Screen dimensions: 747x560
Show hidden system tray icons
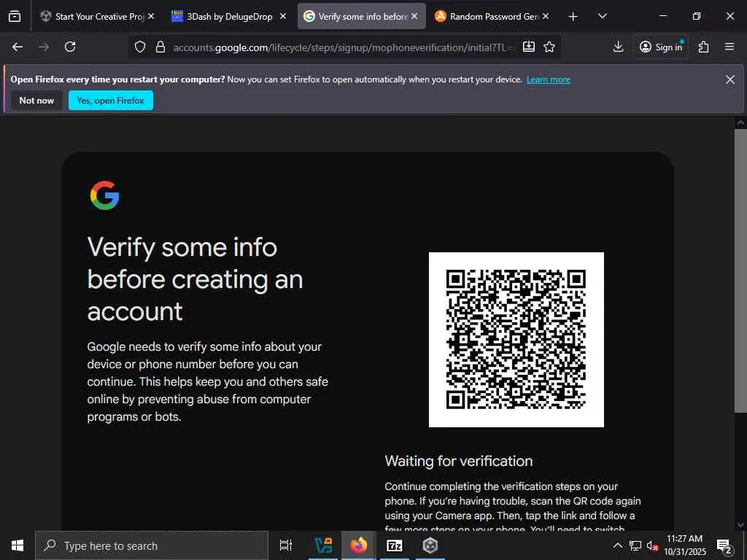click(x=617, y=545)
